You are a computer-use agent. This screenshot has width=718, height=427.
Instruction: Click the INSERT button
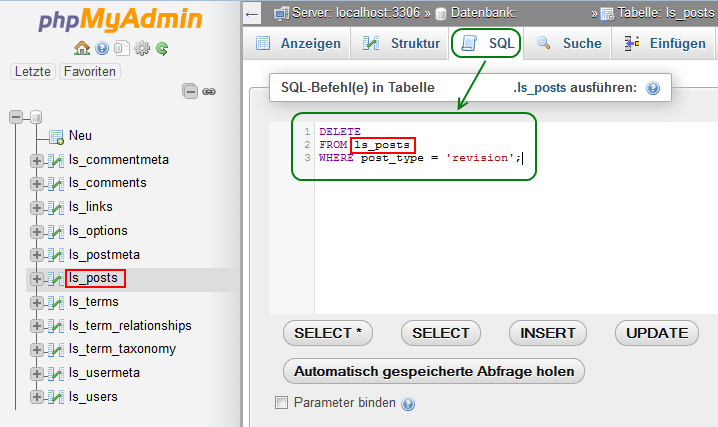click(x=548, y=333)
